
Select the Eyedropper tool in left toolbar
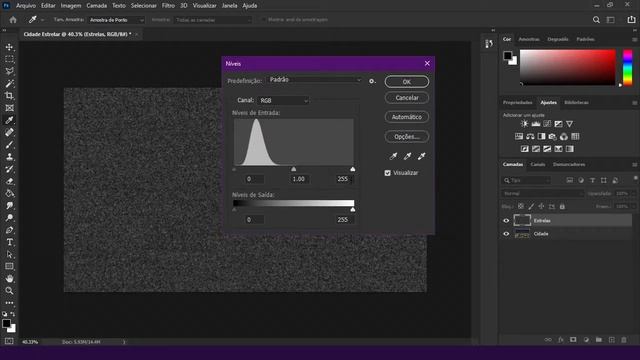pyautogui.click(x=9, y=120)
